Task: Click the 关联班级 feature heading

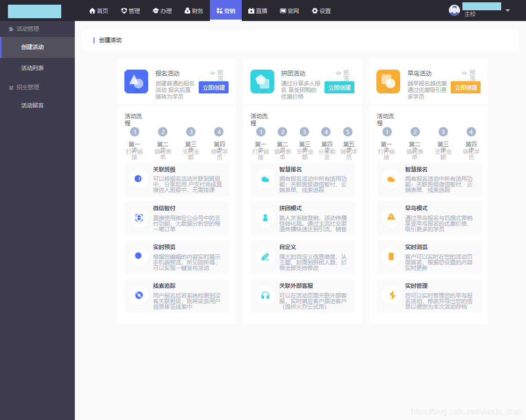Action: (164, 170)
